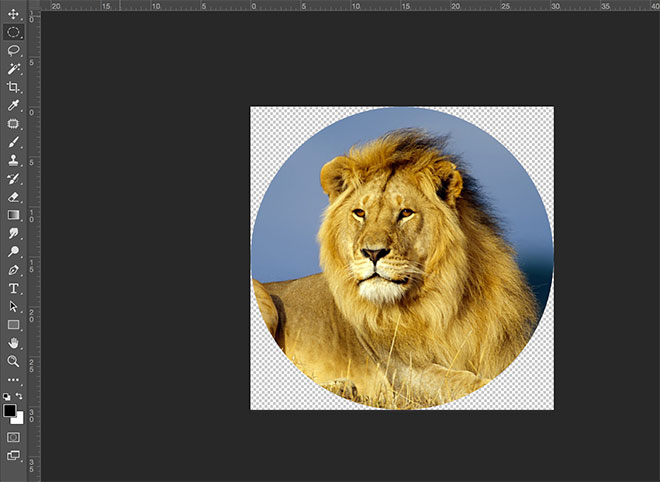Open the black foreground color swatch

(10, 411)
